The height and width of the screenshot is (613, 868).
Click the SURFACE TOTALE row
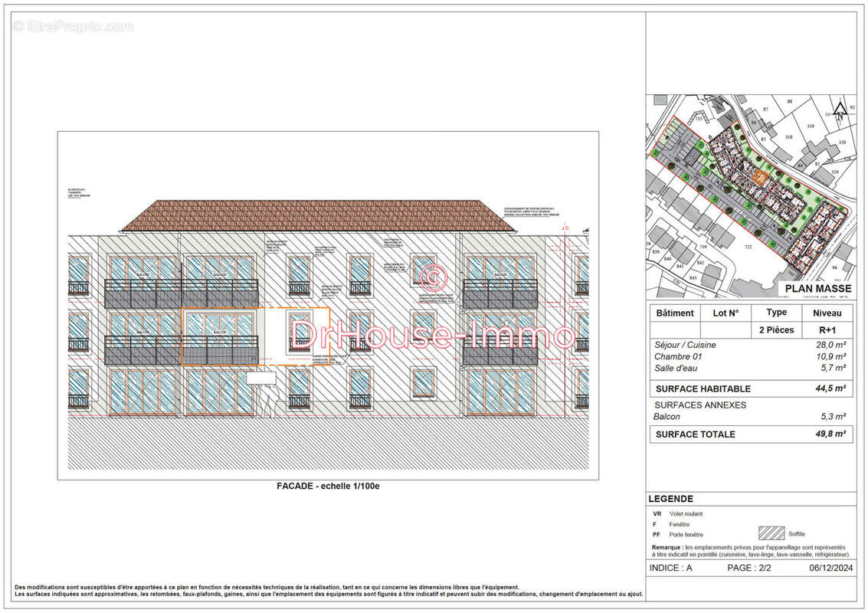[750, 434]
